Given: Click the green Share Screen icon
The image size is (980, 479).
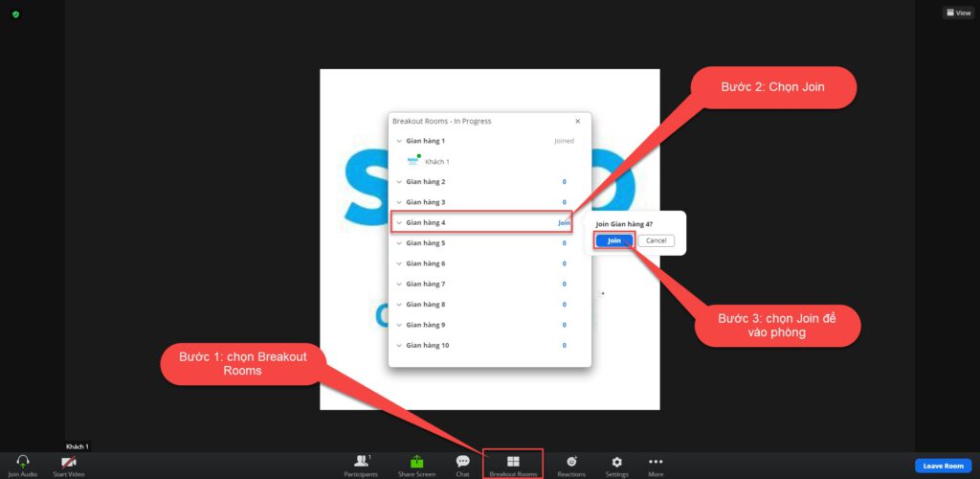Looking at the screenshot, I should coord(416,462).
